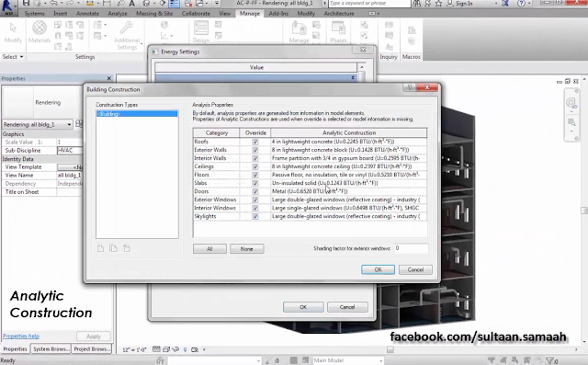The image size is (588, 365).
Task: Open the Properties help link
Action: click(x=21, y=336)
